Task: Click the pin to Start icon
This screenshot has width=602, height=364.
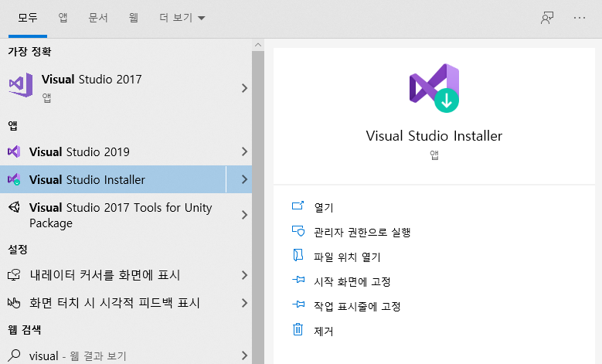Action: [x=298, y=280]
